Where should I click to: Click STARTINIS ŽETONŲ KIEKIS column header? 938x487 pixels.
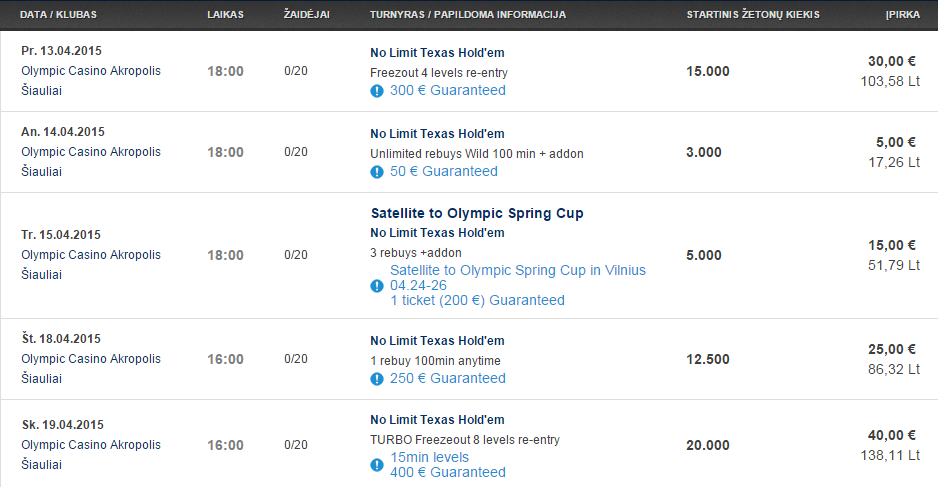pos(753,14)
